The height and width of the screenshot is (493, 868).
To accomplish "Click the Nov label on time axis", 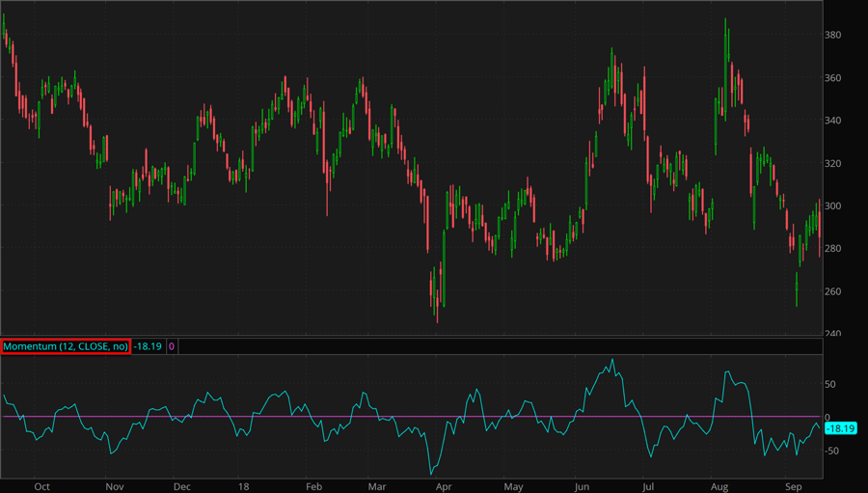I will pos(114,487).
